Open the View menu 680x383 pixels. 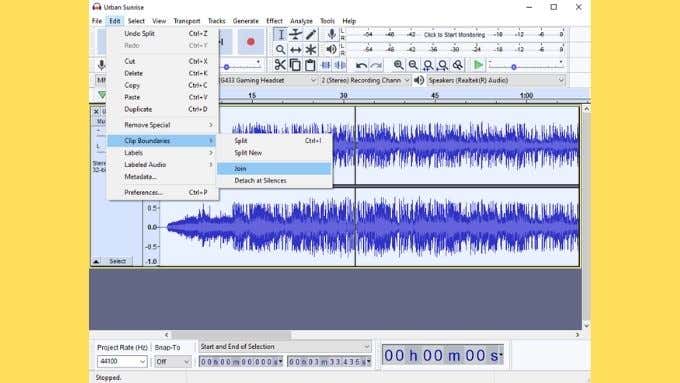[x=159, y=21]
